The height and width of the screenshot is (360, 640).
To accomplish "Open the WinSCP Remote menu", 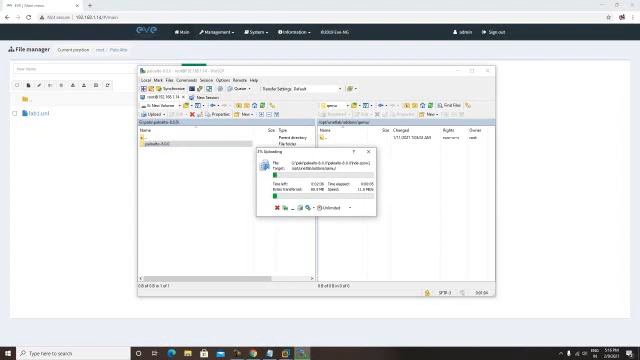I will tap(240, 80).
